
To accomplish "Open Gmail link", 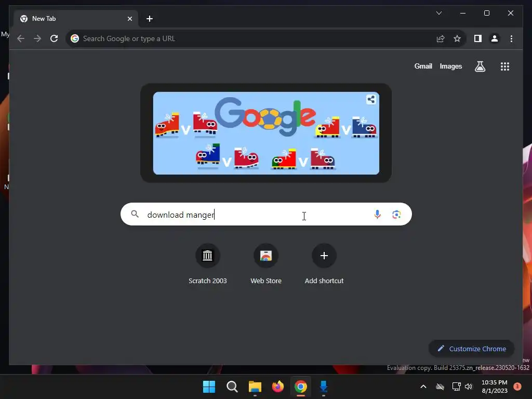I will point(423,66).
